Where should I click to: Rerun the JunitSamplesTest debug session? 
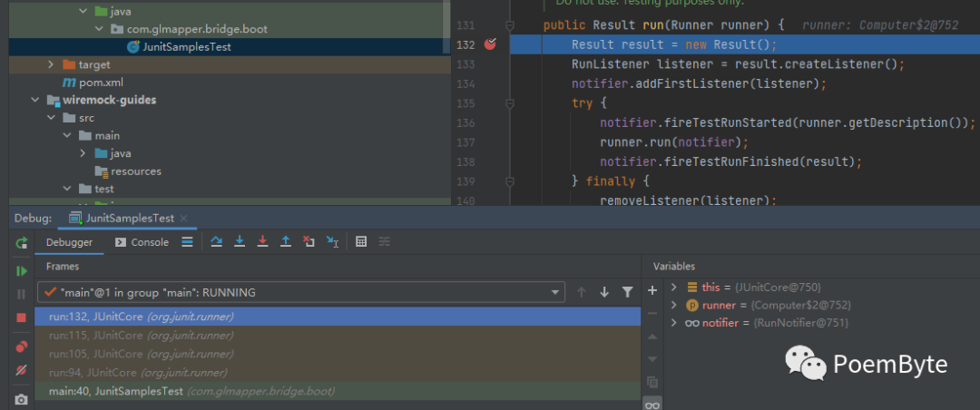[x=22, y=243]
